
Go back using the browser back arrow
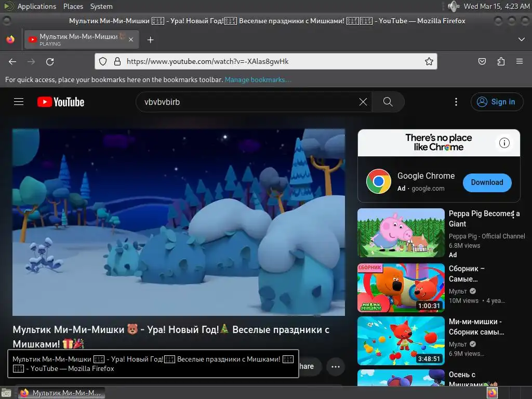(12, 61)
